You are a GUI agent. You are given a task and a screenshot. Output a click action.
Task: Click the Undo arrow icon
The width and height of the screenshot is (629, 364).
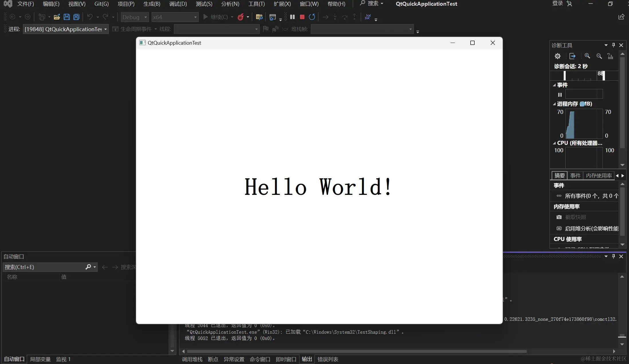[90, 17]
